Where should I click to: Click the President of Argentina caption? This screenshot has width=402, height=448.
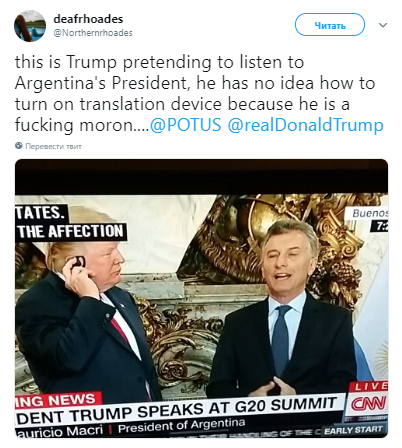182,426
